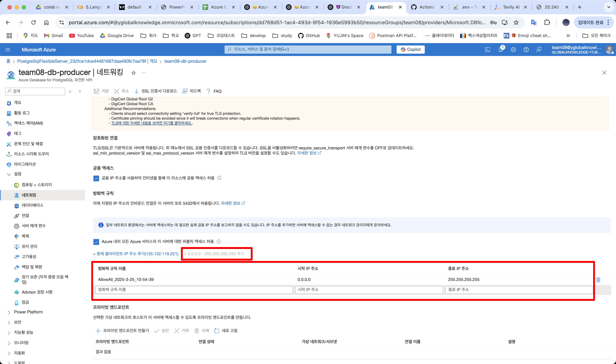The image size is (616, 364).
Task: Open Azure portal settings gear
Action: [513, 50]
